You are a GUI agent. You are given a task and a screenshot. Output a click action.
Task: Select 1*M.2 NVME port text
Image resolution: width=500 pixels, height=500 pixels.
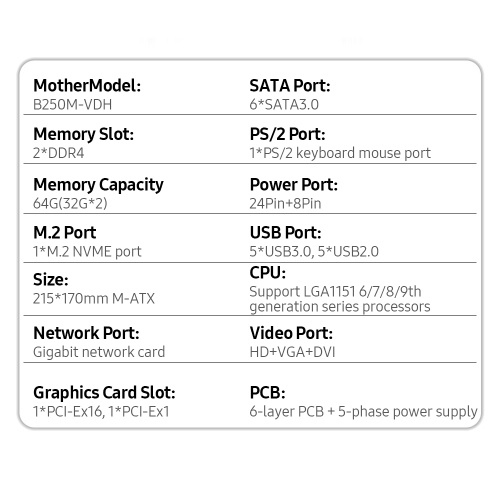[x=87, y=252]
